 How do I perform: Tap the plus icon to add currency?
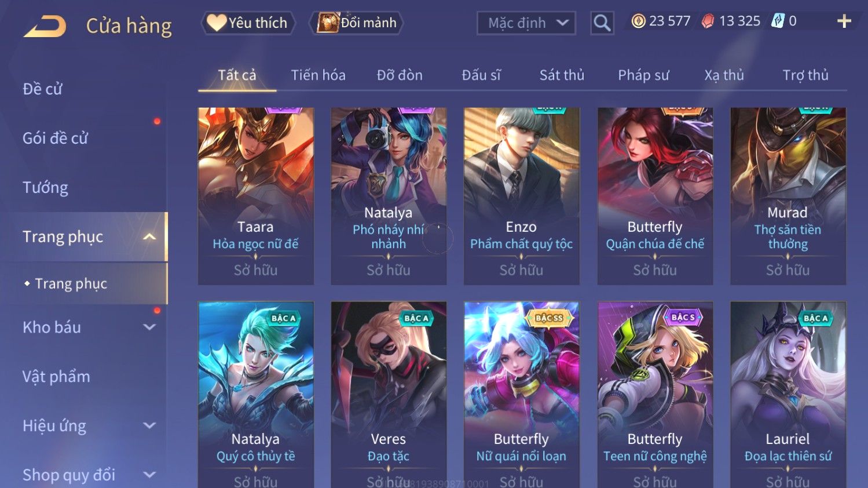(x=844, y=21)
